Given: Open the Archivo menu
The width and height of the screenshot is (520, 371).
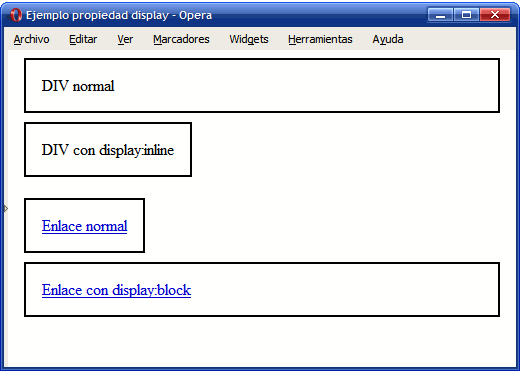Looking at the screenshot, I should coord(31,39).
